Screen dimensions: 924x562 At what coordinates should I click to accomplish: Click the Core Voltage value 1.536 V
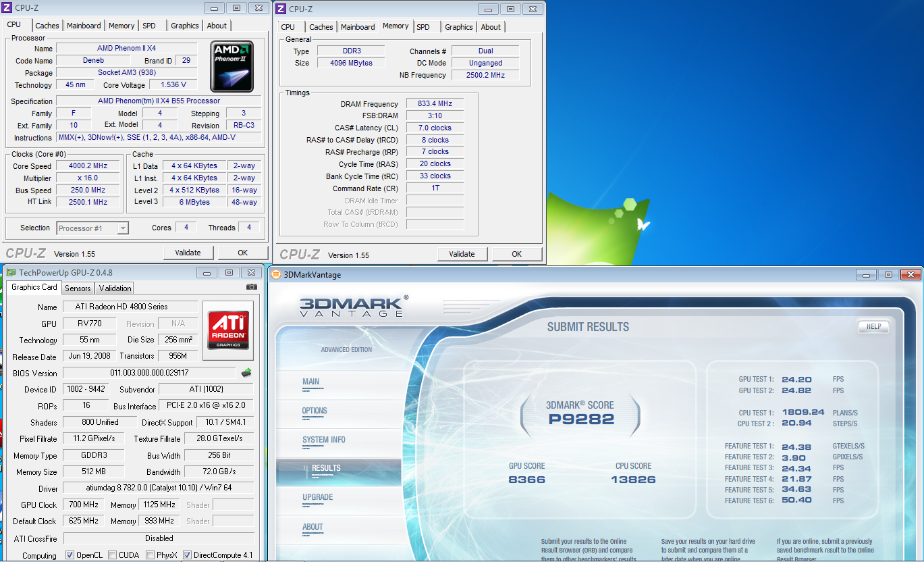[x=173, y=85]
